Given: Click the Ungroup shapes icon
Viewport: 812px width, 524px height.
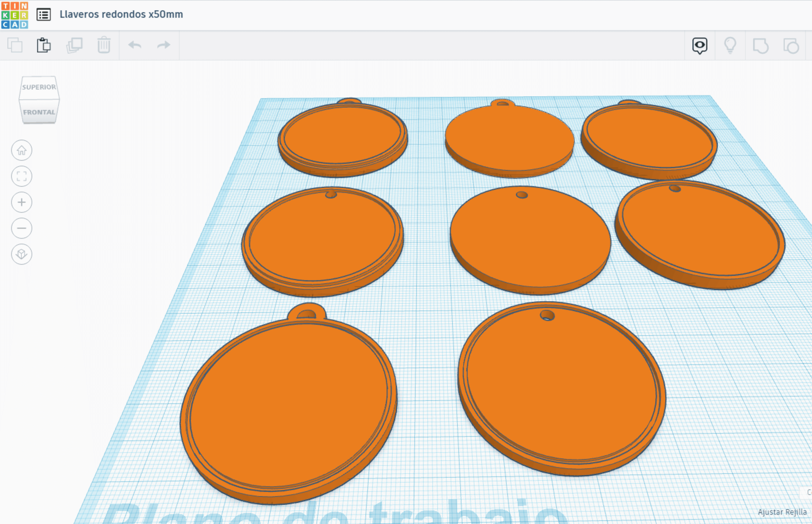Looking at the screenshot, I should [x=791, y=46].
